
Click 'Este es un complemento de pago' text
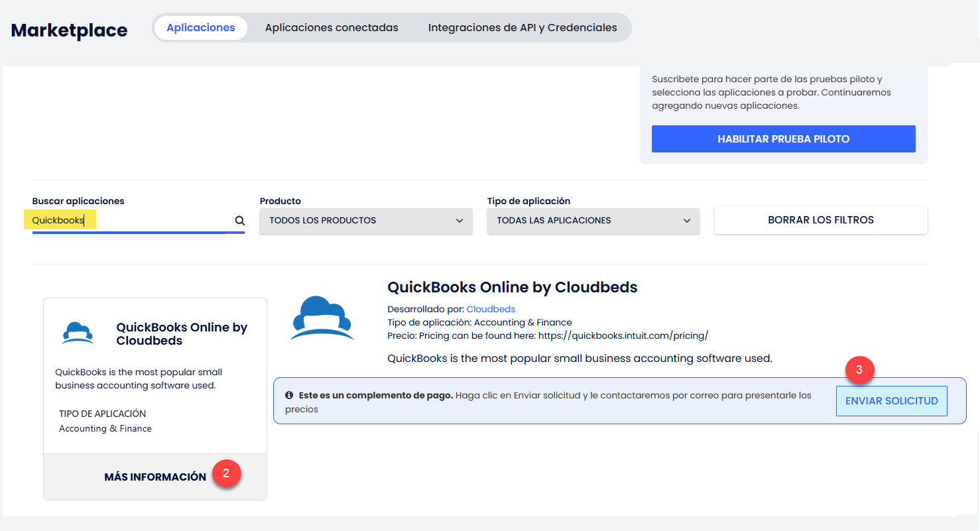[x=376, y=395]
